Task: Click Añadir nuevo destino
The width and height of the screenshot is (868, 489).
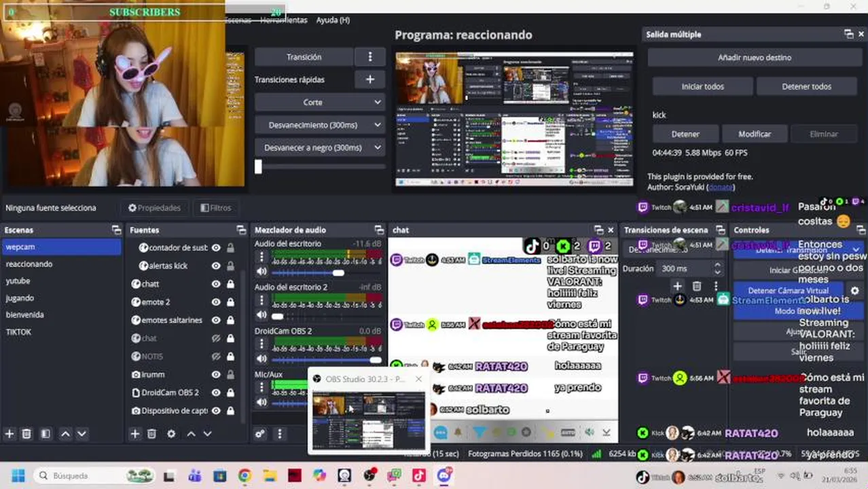Action: click(x=755, y=58)
